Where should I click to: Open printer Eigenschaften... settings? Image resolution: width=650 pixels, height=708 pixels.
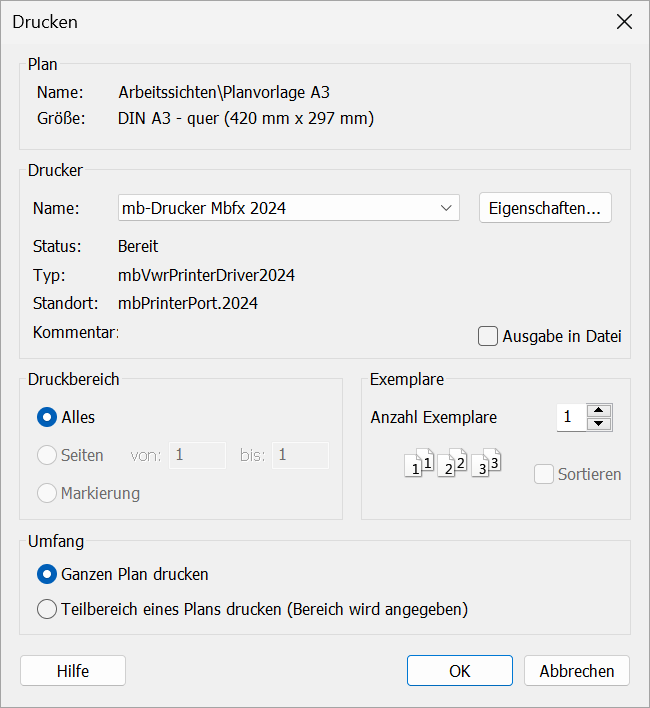pyautogui.click(x=545, y=208)
